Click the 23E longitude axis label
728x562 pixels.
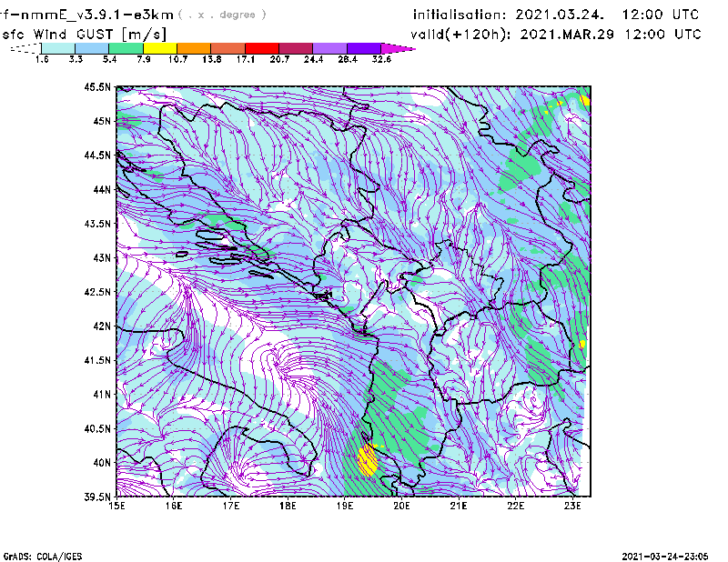click(x=573, y=507)
